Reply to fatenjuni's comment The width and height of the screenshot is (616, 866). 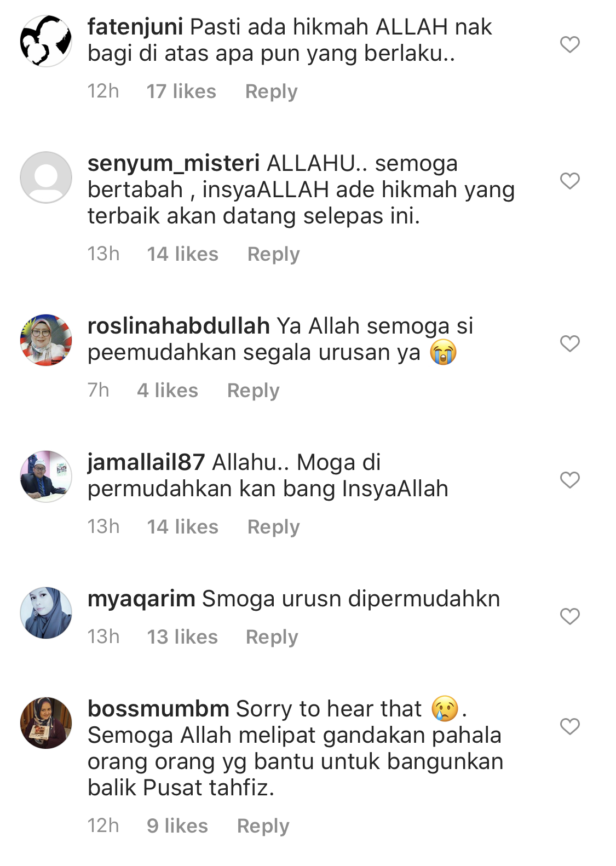pyautogui.click(x=271, y=91)
